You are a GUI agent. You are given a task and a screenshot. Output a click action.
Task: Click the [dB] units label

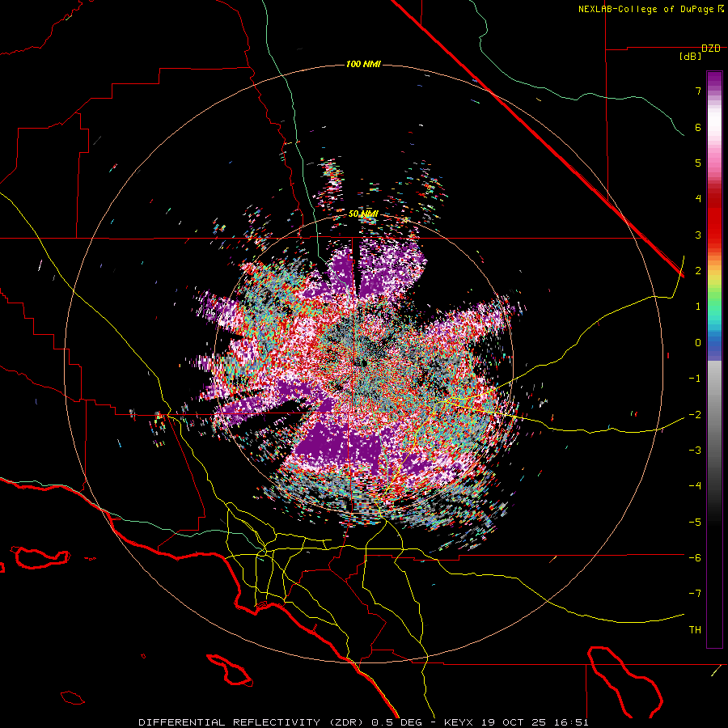[690, 57]
